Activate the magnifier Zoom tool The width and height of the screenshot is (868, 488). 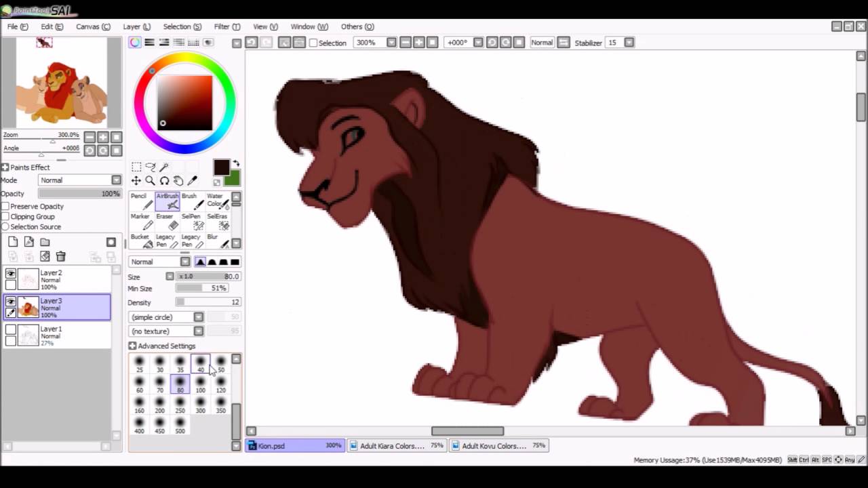point(150,180)
